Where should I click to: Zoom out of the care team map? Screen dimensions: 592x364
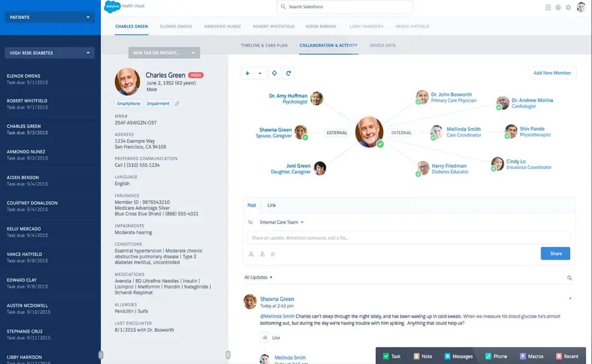pyautogui.click(x=260, y=73)
